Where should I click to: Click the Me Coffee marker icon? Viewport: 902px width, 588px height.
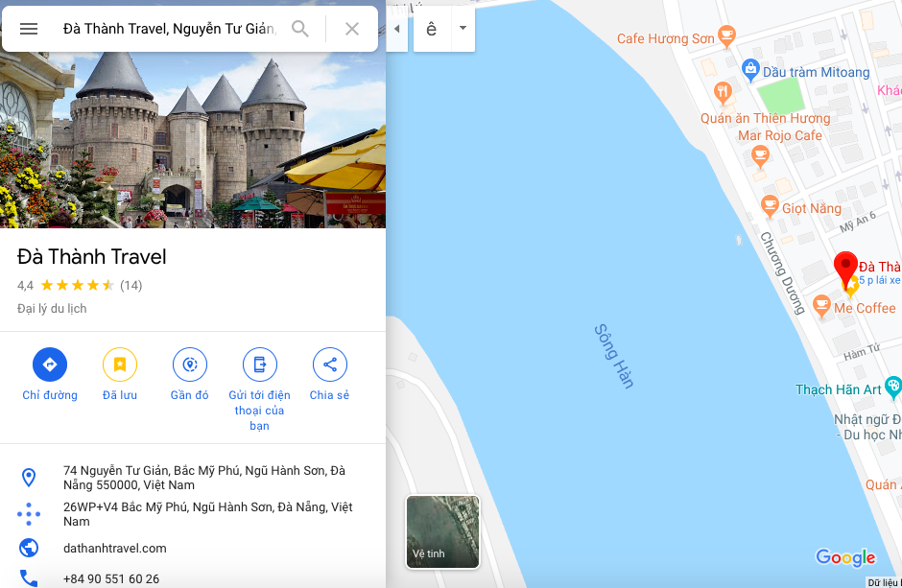click(x=821, y=306)
